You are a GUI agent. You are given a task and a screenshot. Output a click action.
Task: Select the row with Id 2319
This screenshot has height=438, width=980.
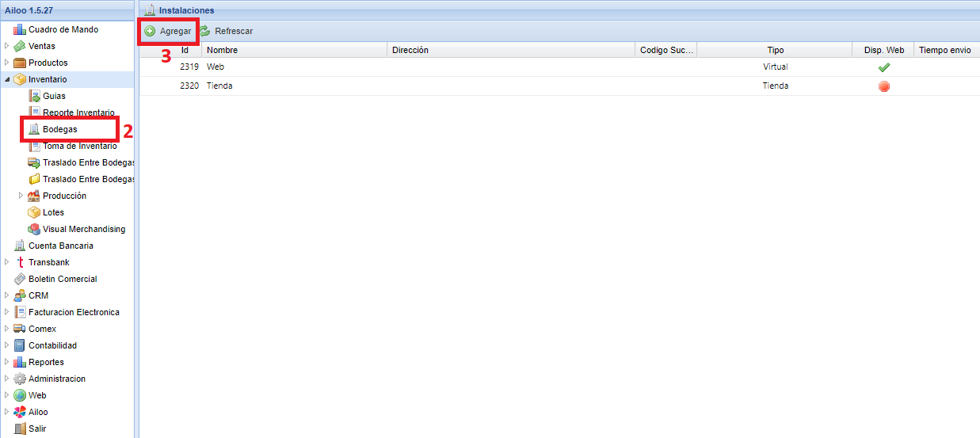[559, 67]
